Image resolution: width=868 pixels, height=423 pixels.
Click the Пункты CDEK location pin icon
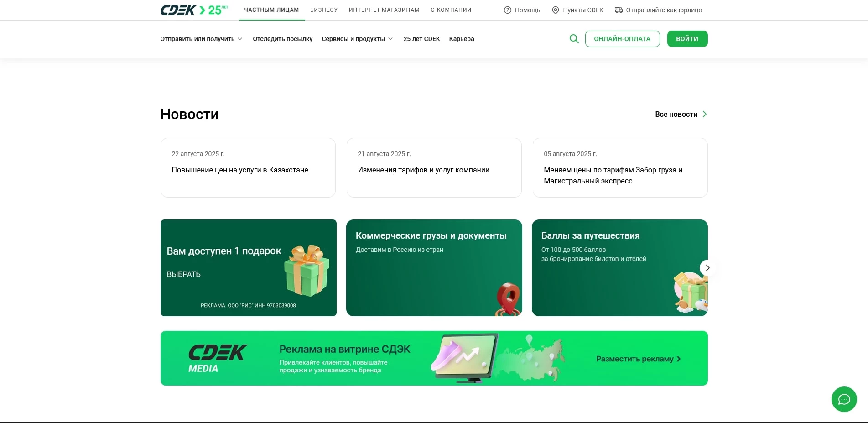click(x=555, y=10)
